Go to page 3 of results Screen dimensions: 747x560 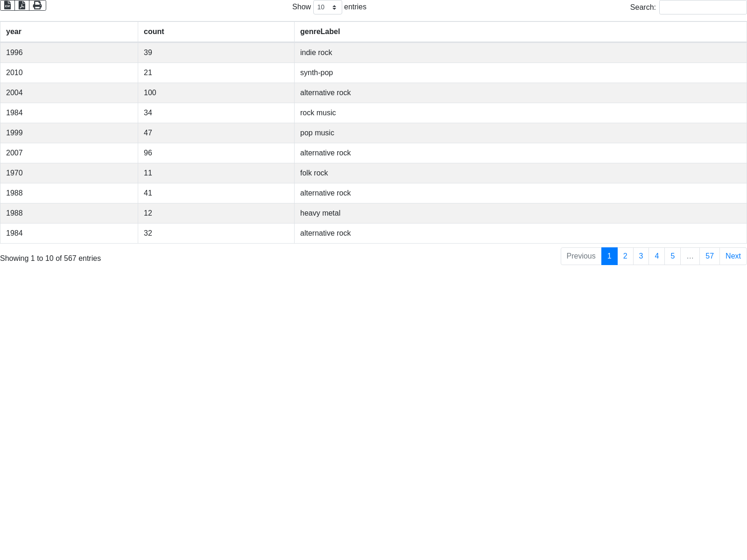[x=641, y=256]
